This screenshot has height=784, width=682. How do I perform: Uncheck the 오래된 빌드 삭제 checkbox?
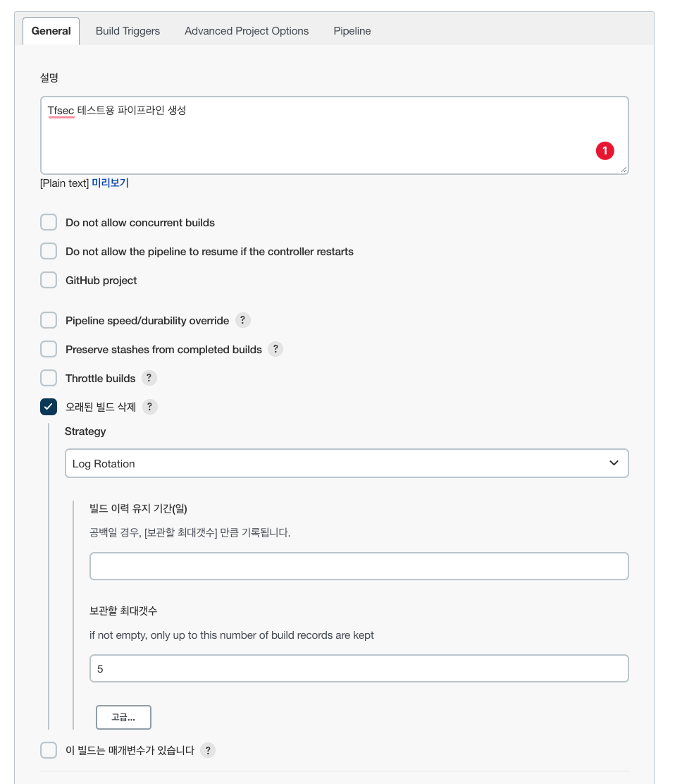pos(49,407)
